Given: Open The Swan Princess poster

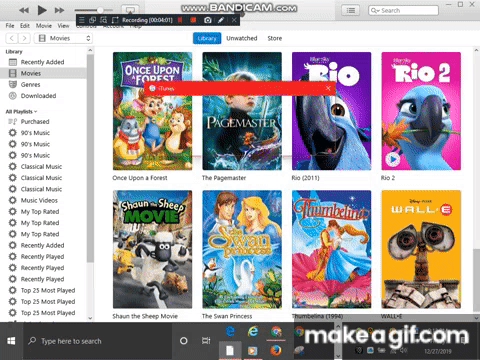Looking at the screenshot, I should click(242, 249).
